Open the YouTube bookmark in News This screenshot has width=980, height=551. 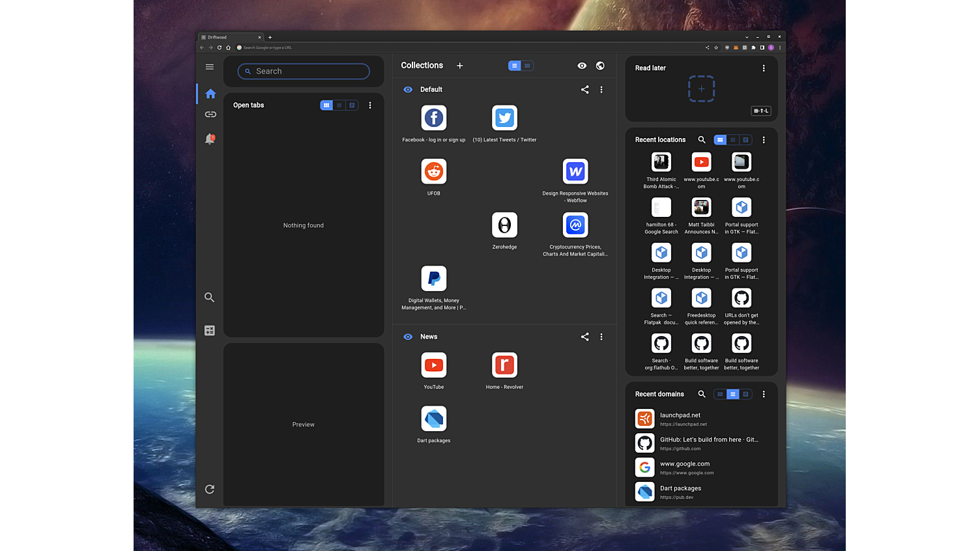434,365
